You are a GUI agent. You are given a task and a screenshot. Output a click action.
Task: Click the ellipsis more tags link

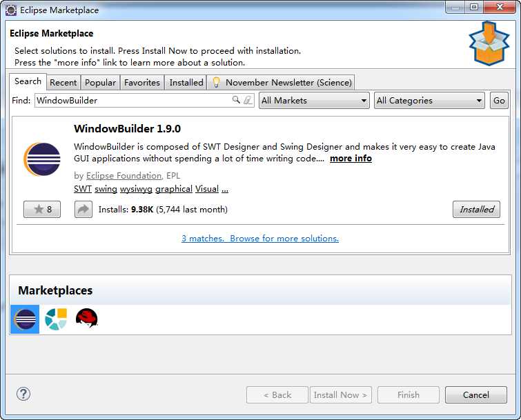[225, 189]
